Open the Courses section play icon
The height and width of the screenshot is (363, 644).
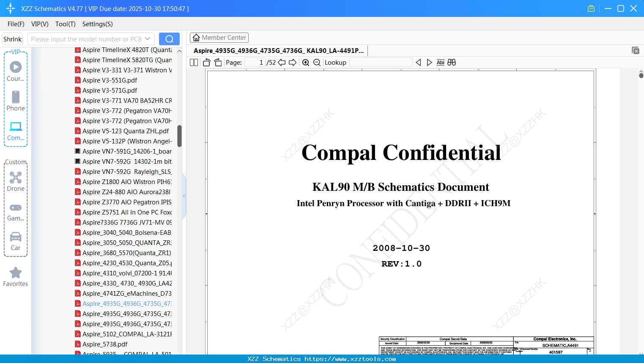[x=16, y=67]
